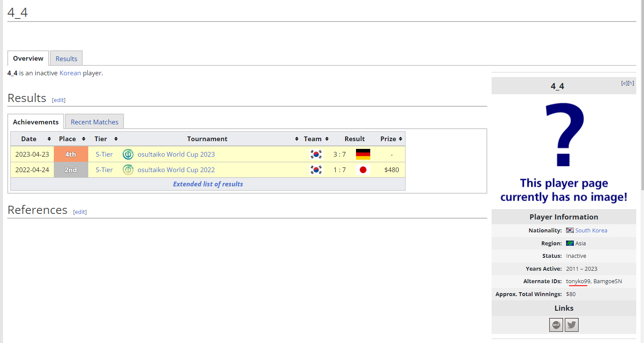Sort the table by Tier column

point(116,139)
